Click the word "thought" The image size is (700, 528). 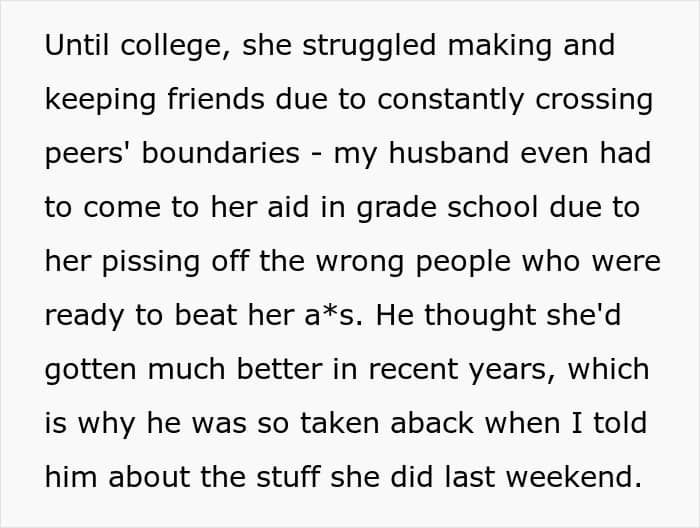click(x=462, y=315)
